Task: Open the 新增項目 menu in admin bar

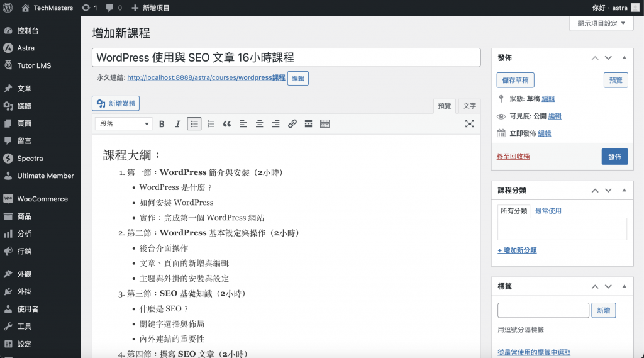Action: 150,8
